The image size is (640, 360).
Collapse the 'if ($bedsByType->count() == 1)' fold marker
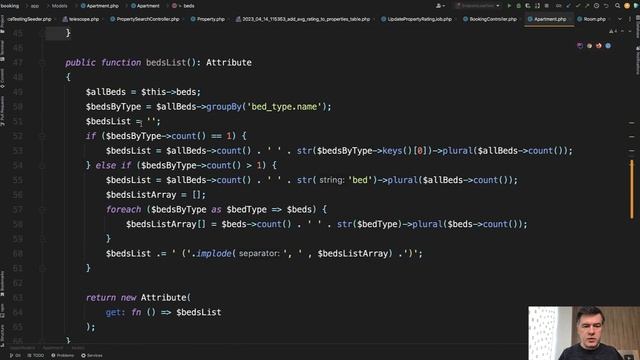click(42, 136)
